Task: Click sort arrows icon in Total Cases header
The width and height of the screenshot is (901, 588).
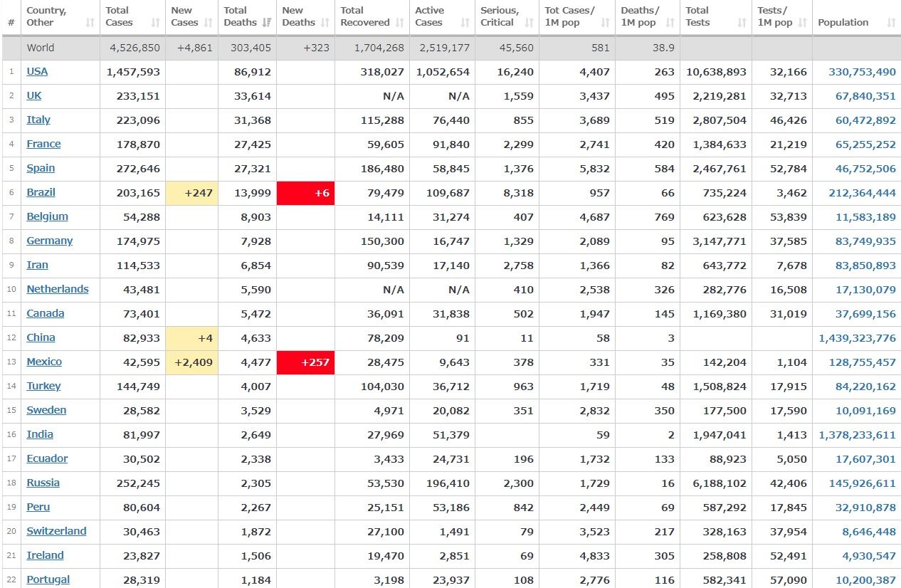Action: coord(156,23)
